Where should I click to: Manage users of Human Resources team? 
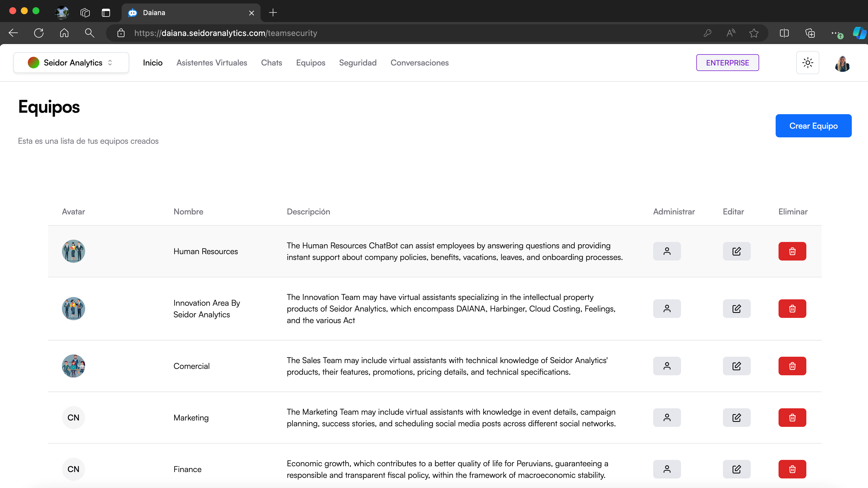pyautogui.click(x=666, y=251)
